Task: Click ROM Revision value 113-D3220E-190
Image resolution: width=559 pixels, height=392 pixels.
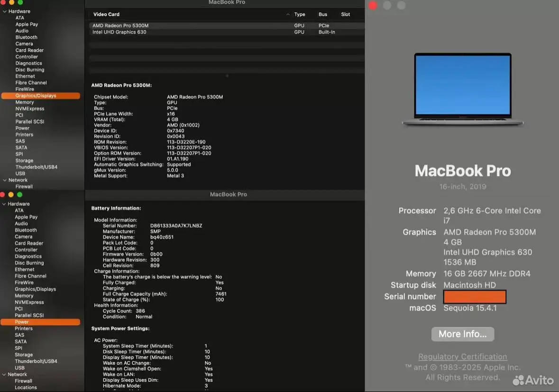Action: pyautogui.click(x=186, y=142)
